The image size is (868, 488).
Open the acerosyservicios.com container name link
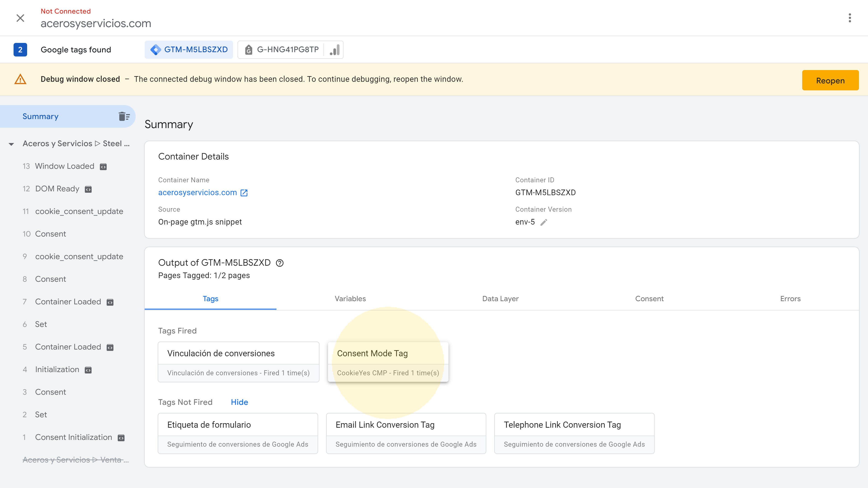pyautogui.click(x=198, y=192)
